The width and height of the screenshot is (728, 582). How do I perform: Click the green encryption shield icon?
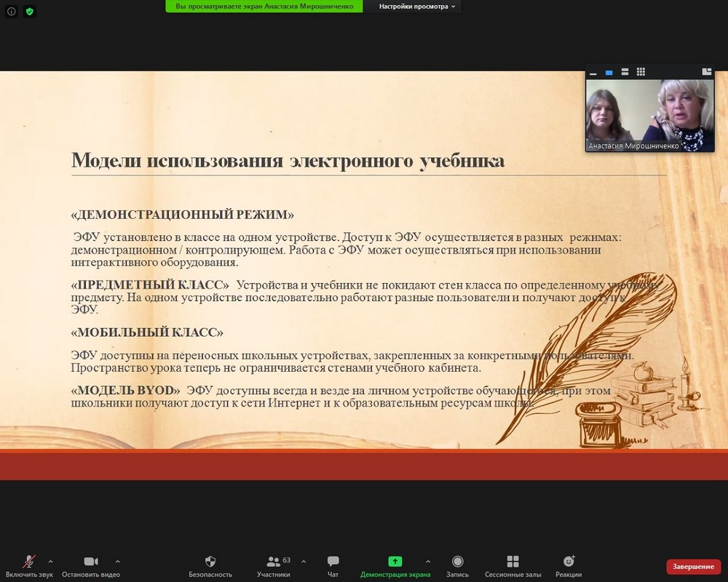click(29, 12)
